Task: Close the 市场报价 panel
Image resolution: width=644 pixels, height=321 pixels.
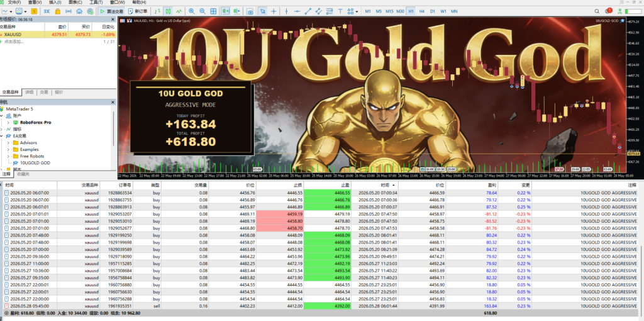Action: pyautogui.click(x=113, y=20)
